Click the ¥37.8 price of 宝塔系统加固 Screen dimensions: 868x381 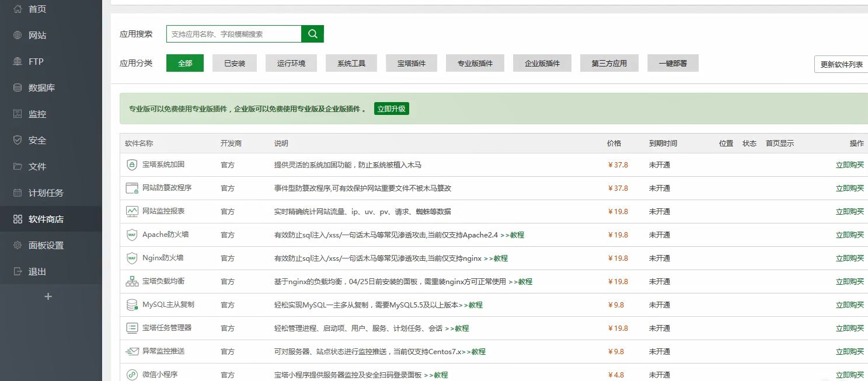click(x=618, y=165)
